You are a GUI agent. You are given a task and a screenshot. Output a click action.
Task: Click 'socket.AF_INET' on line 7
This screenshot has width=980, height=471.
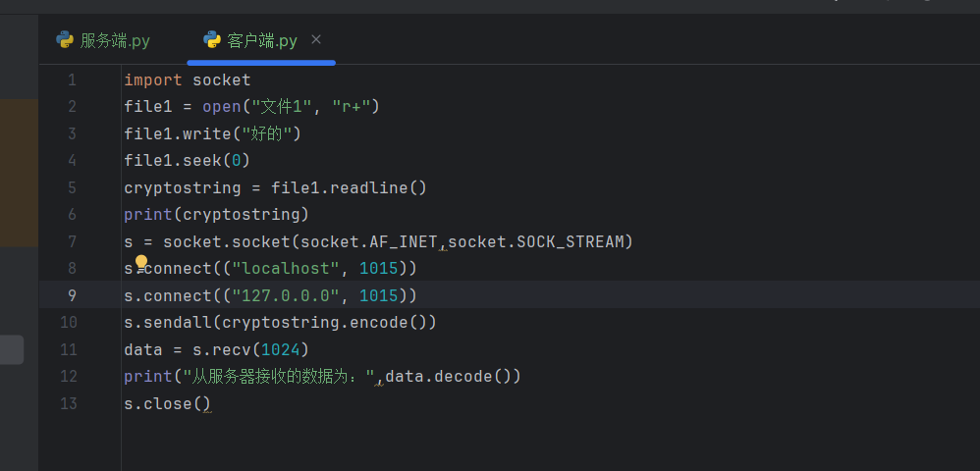click(x=369, y=241)
